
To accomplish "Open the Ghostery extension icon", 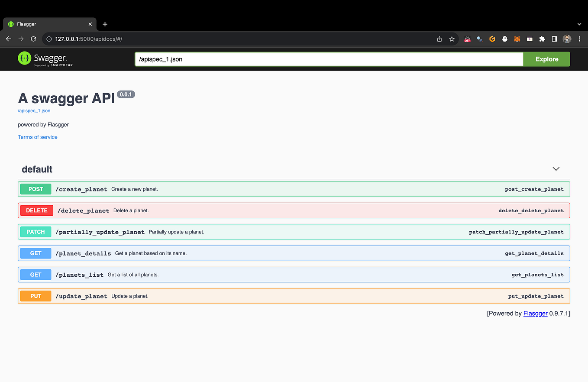I will pos(505,39).
